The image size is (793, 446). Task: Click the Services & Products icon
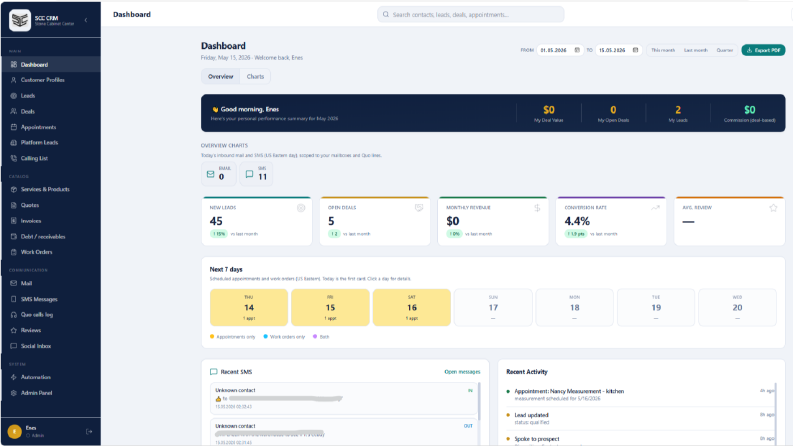(14, 189)
